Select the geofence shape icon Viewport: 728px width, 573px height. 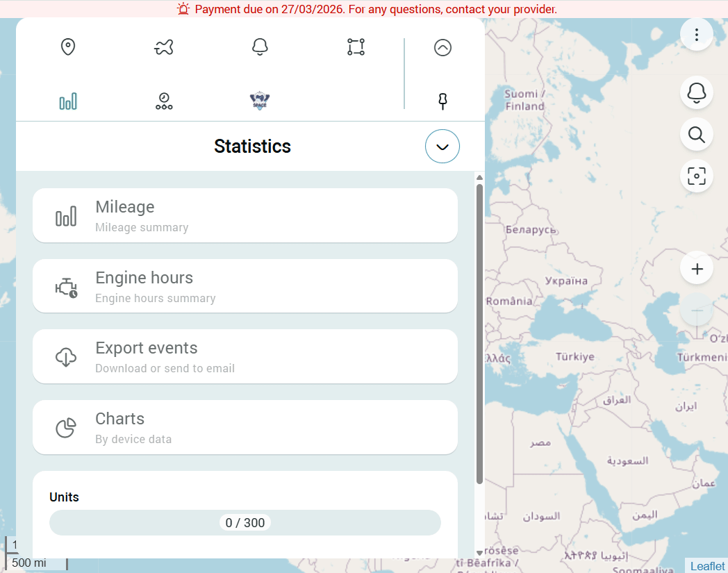pyautogui.click(x=164, y=47)
